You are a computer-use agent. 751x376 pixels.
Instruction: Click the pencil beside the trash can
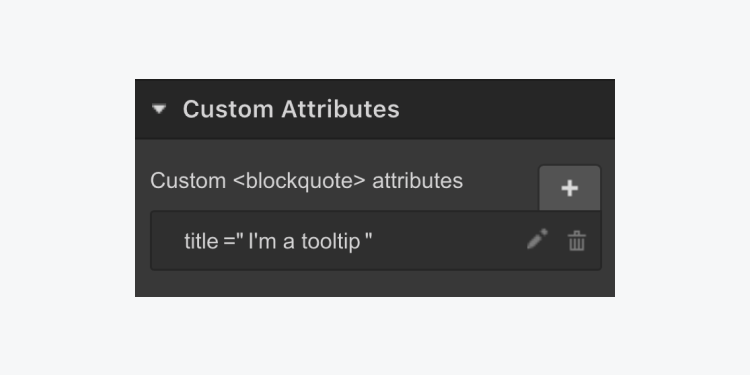coord(537,239)
